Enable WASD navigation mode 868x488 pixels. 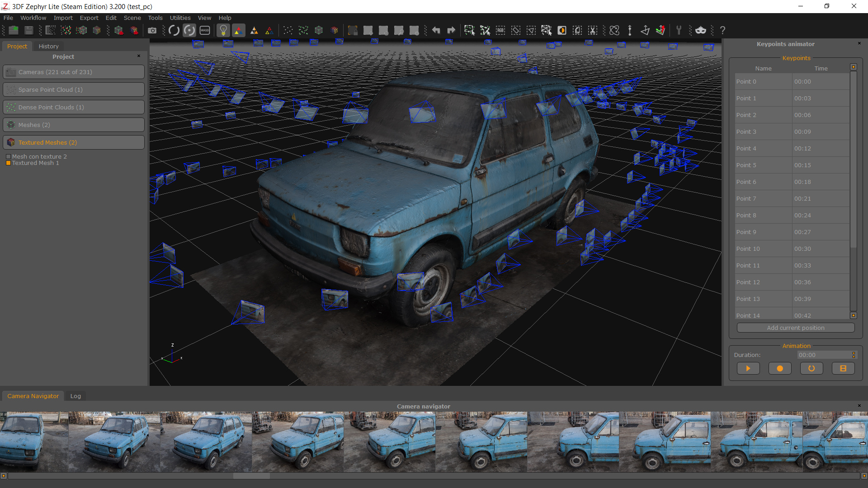[x=204, y=30]
